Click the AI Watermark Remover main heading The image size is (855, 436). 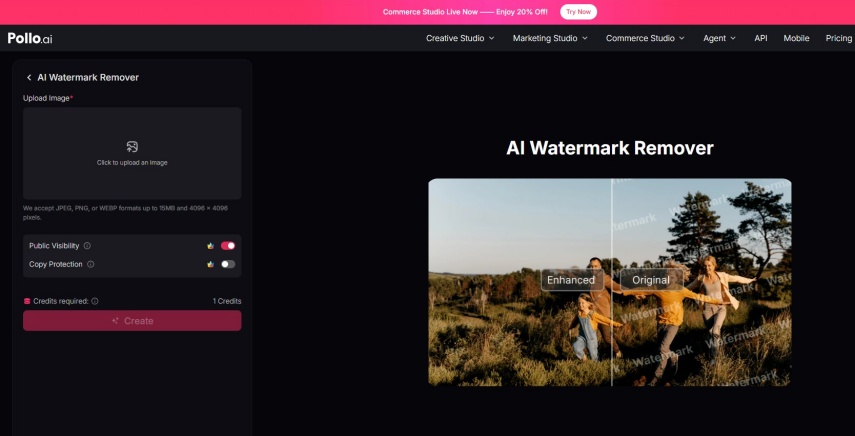(610, 148)
